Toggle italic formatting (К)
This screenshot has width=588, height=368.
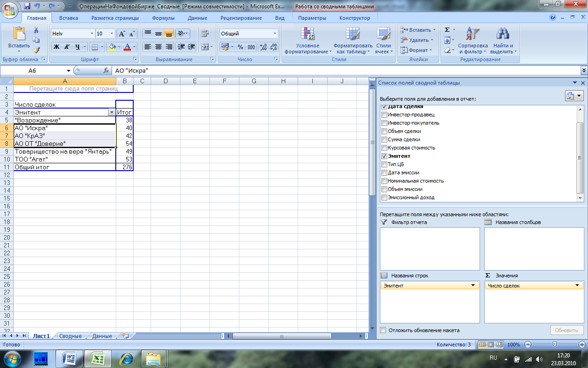click(67, 47)
